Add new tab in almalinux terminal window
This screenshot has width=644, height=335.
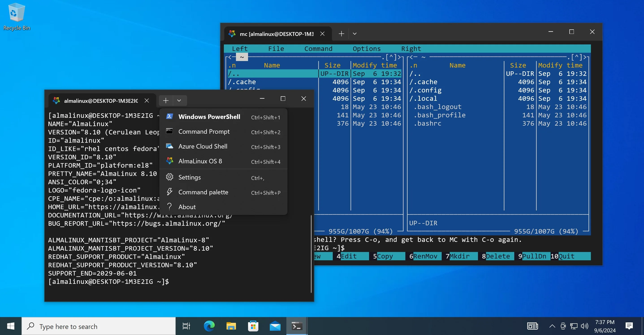tap(166, 101)
